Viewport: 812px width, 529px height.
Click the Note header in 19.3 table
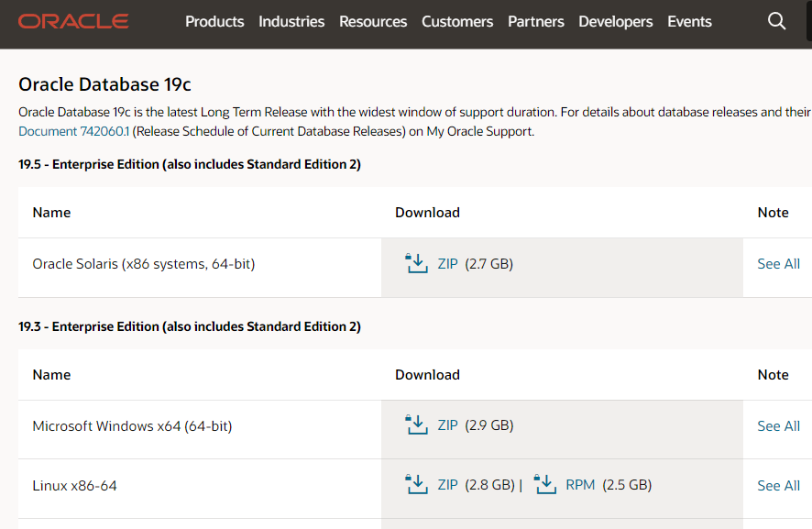coord(773,375)
